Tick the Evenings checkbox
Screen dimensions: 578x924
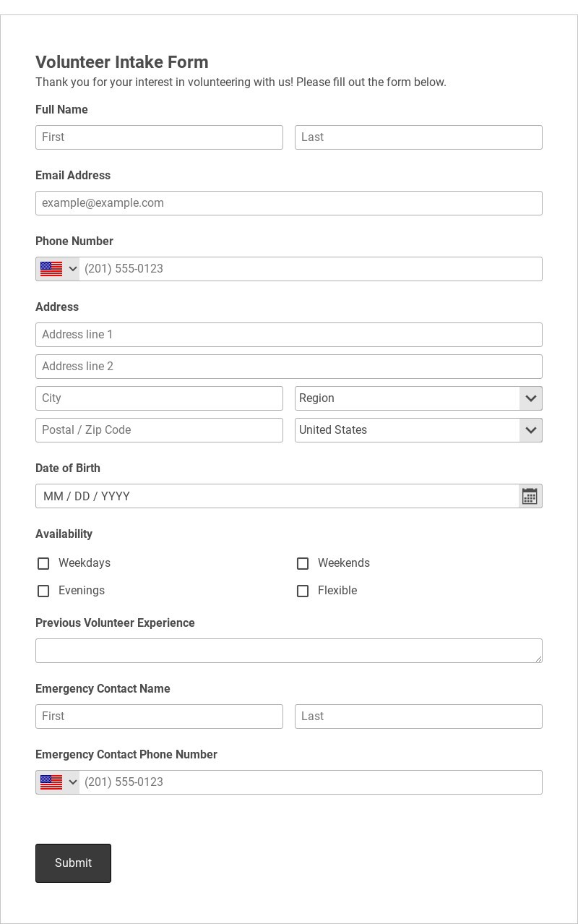[x=43, y=591]
